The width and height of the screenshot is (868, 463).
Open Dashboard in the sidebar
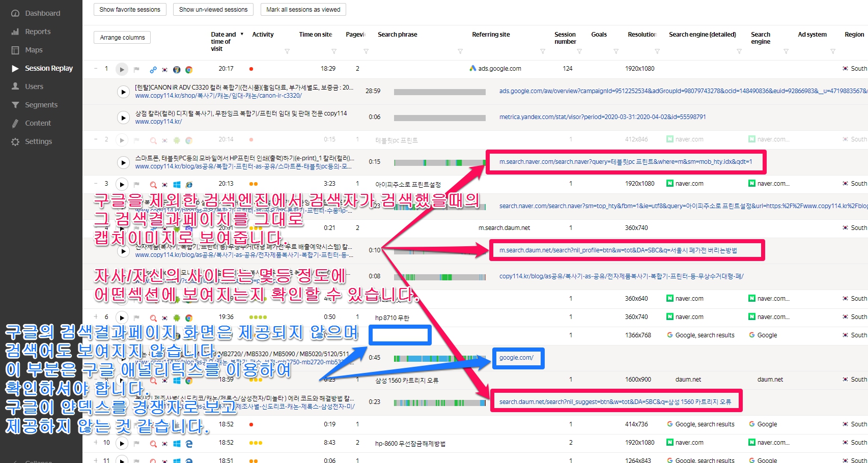point(42,13)
